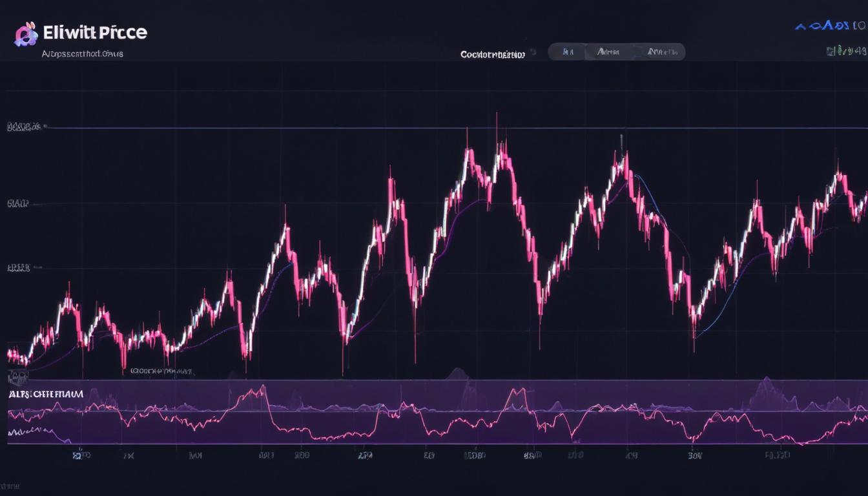Open the chart type icon in the top-right toolbar
The width and height of the screenshot is (868, 496).
click(801, 25)
